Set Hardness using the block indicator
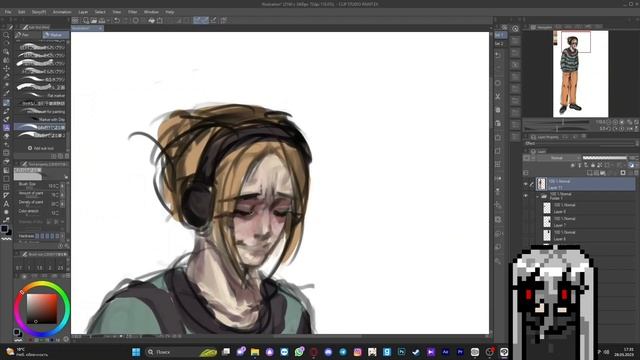This screenshot has width=640, height=360. coord(48,236)
